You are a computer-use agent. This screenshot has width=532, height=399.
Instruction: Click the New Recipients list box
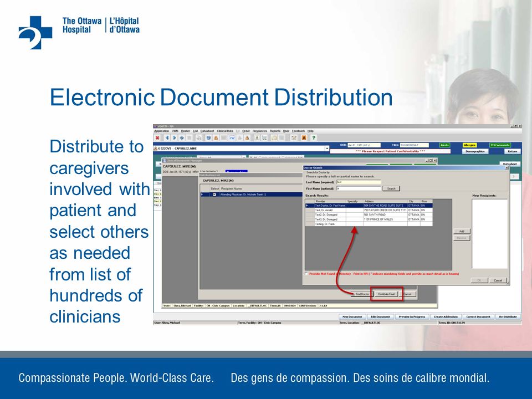click(x=489, y=234)
